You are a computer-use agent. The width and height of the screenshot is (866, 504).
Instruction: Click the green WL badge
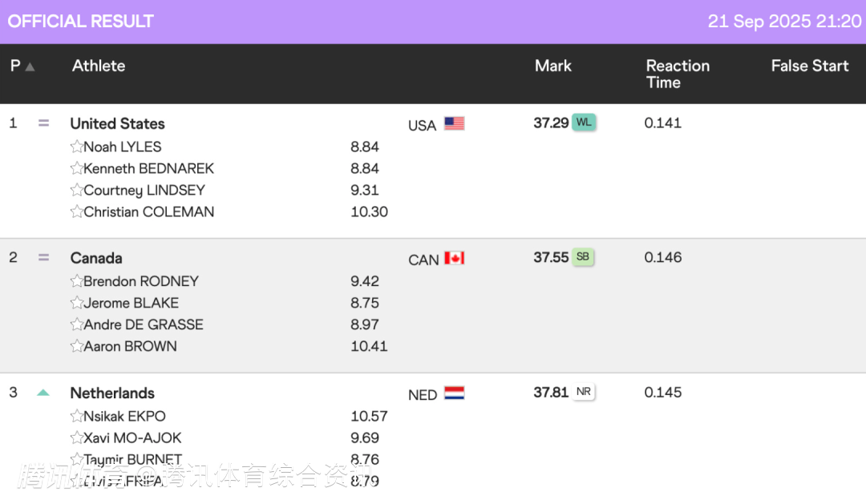tap(584, 123)
